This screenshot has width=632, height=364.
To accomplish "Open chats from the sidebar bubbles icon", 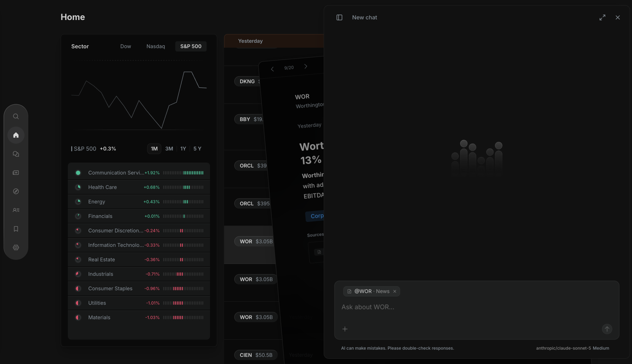I will [x=16, y=154].
